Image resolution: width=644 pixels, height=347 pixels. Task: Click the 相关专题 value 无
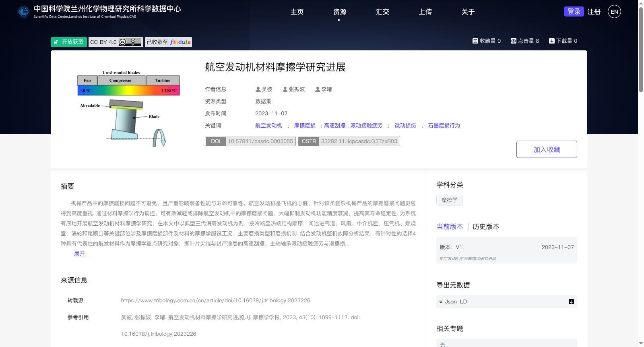(443, 345)
